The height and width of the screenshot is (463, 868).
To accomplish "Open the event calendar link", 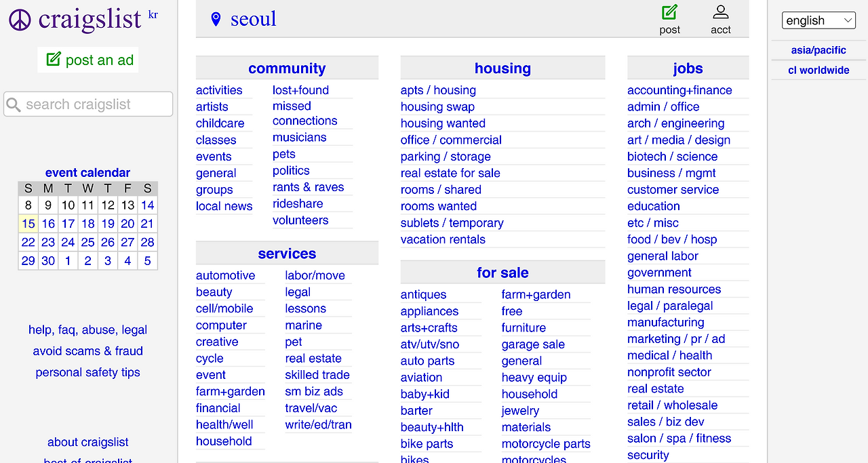I will pyautogui.click(x=87, y=173).
